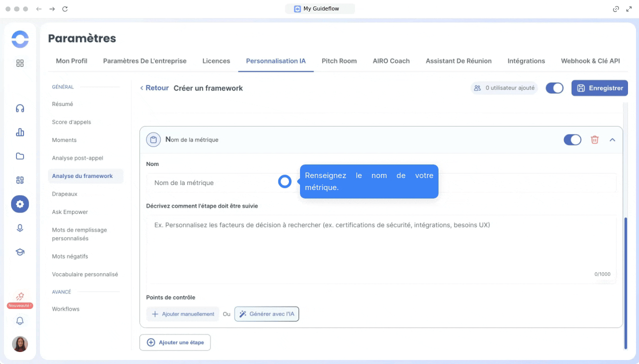This screenshot has height=364, width=639.
Task: Click Générer avec l'IA button
Action: tap(266, 314)
